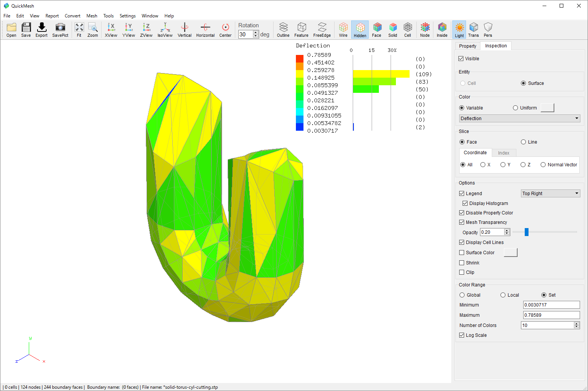Screen dimensions: 588x391
Task: Open the Mesh menu
Action: [x=92, y=16]
